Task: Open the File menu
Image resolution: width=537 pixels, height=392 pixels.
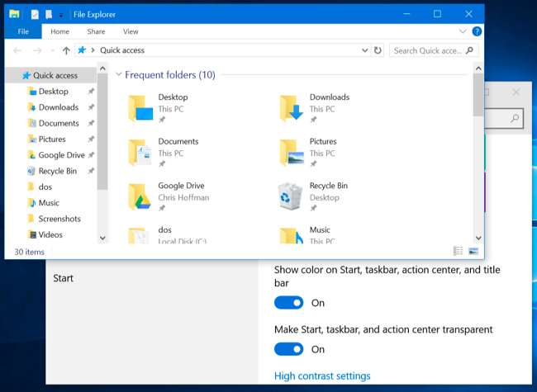Action: coord(23,31)
